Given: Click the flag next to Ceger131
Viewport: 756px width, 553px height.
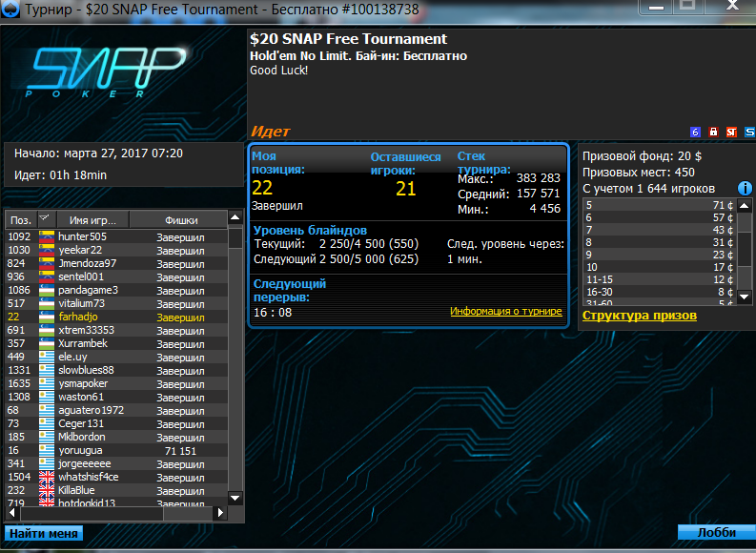Looking at the screenshot, I should click(x=47, y=423).
